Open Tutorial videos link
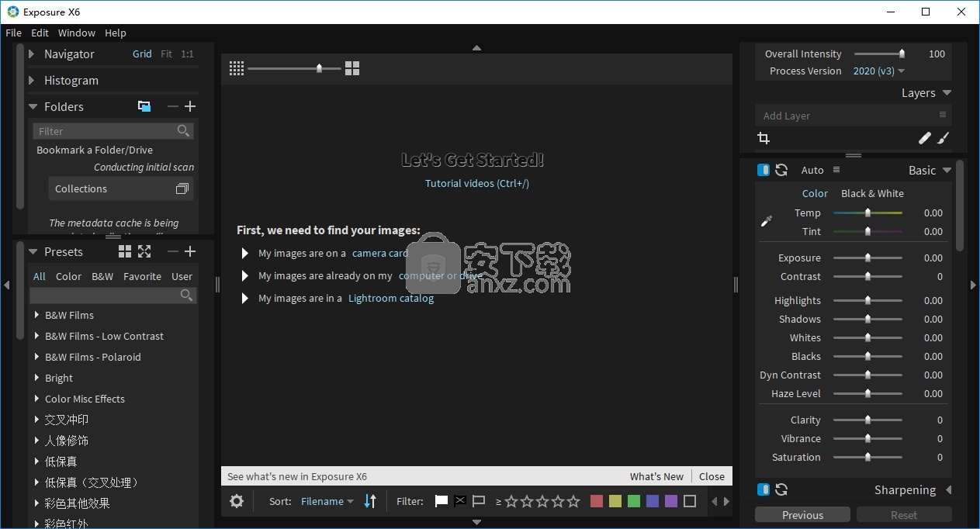The height and width of the screenshot is (529, 980). click(477, 183)
